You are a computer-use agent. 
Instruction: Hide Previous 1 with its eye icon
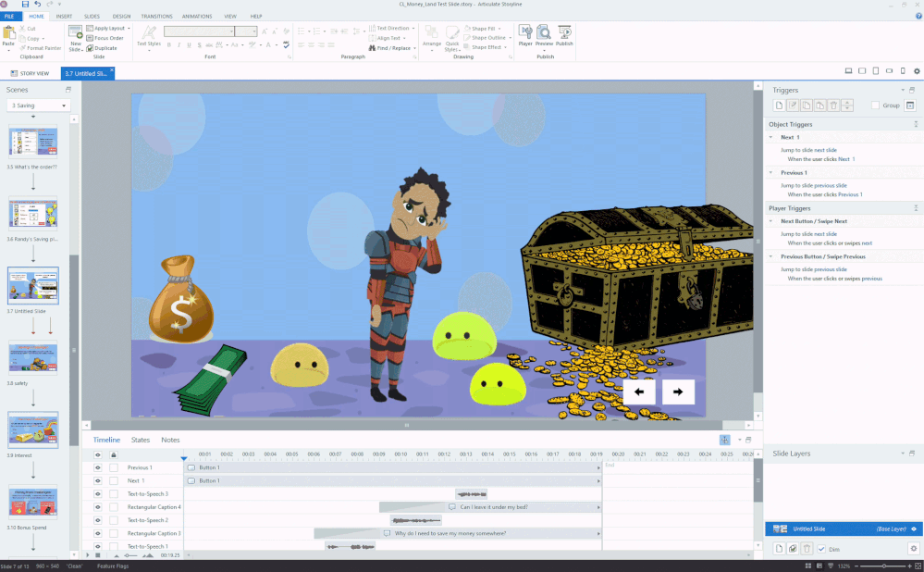98,467
